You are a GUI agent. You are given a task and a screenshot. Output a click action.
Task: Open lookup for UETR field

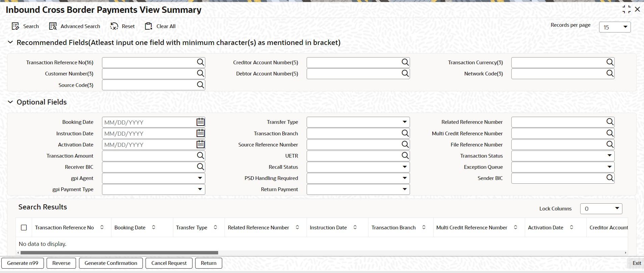pyautogui.click(x=405, y=156)
